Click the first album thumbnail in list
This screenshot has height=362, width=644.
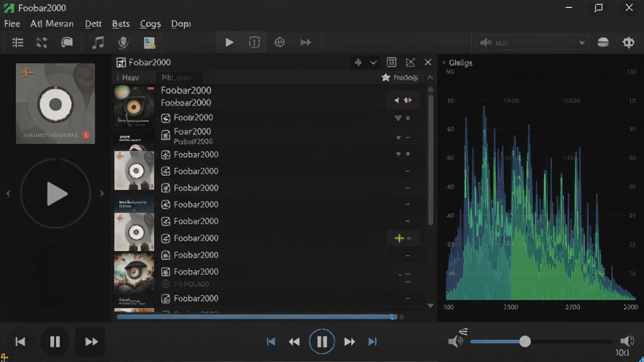coord(134,106)
